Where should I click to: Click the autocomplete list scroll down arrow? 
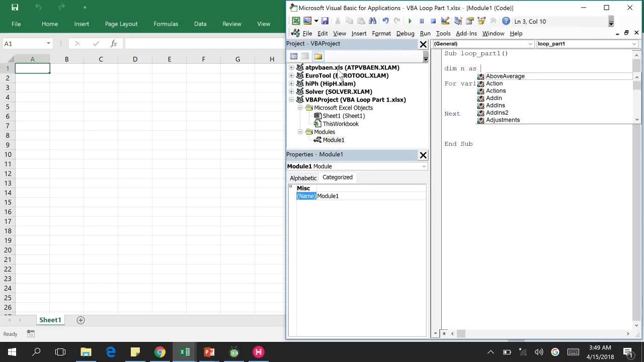tap(637, 120)
